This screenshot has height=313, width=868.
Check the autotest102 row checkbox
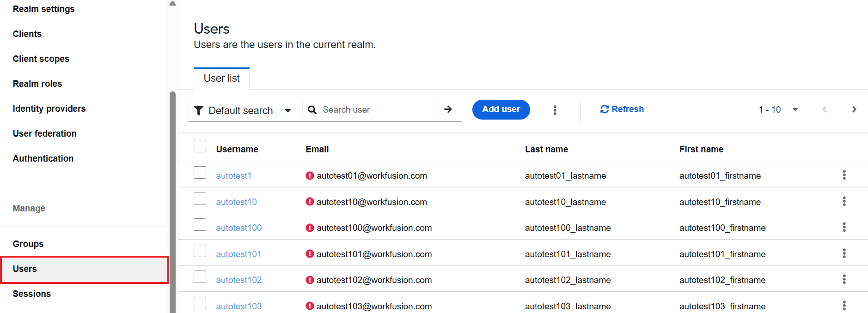click(200, 277)
